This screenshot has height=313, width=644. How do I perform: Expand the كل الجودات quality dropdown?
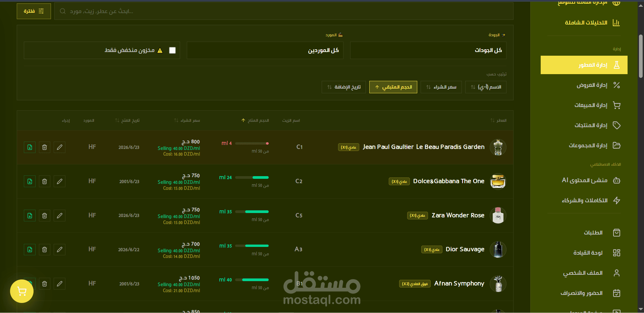428,50
